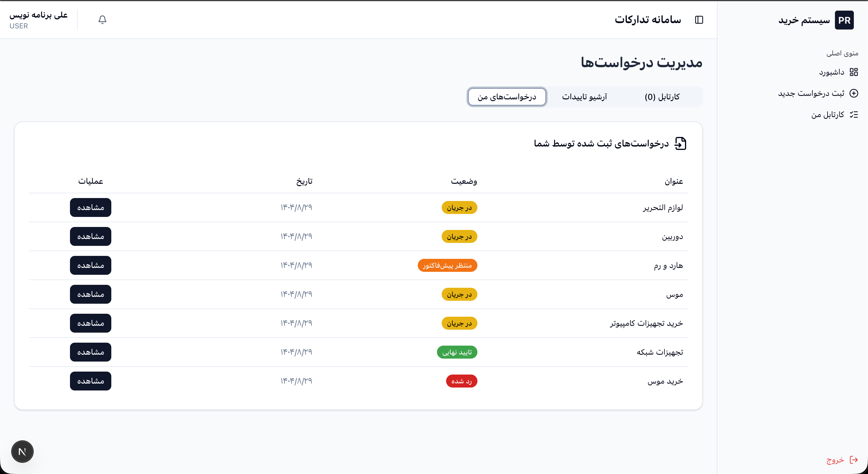Click the خرید تجهیزات کامپیوتر row title

[646, 323]
